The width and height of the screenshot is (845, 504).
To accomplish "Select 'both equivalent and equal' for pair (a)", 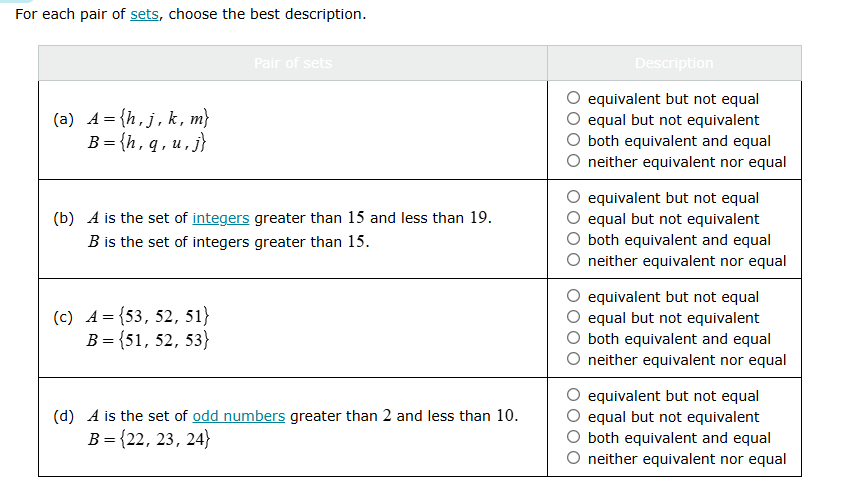I will [574, 141].
